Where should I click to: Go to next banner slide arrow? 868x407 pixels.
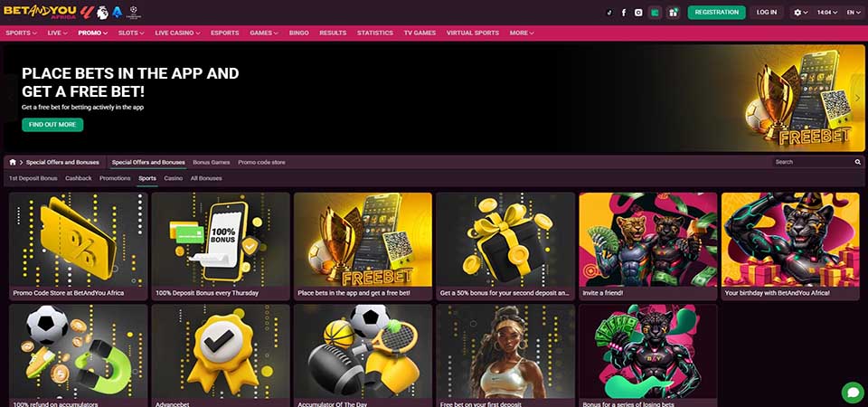pyautogui.click(x=857, y=98)
